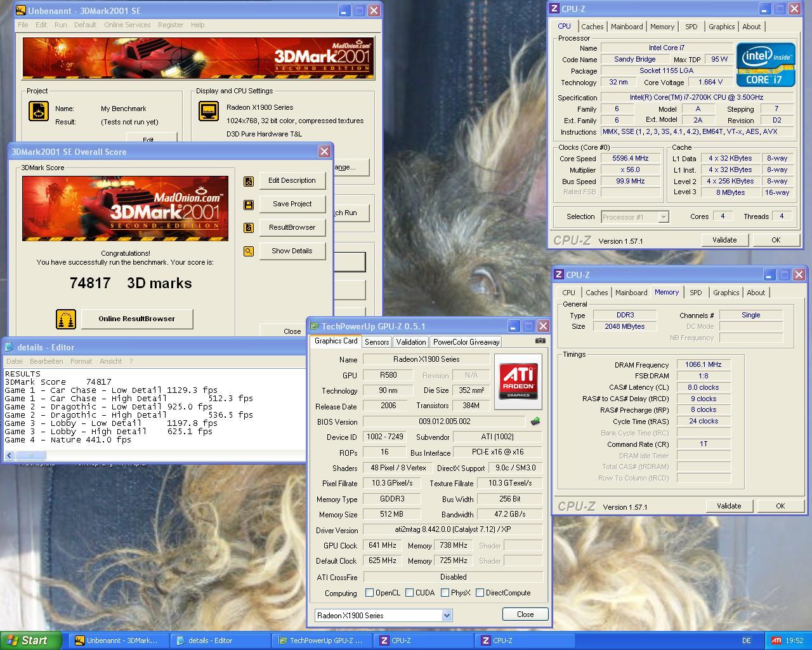Image resolution: width=812 pixels, height=650 pixels.
Task: Click the Edit Description icon
Action: coord(249,181)
